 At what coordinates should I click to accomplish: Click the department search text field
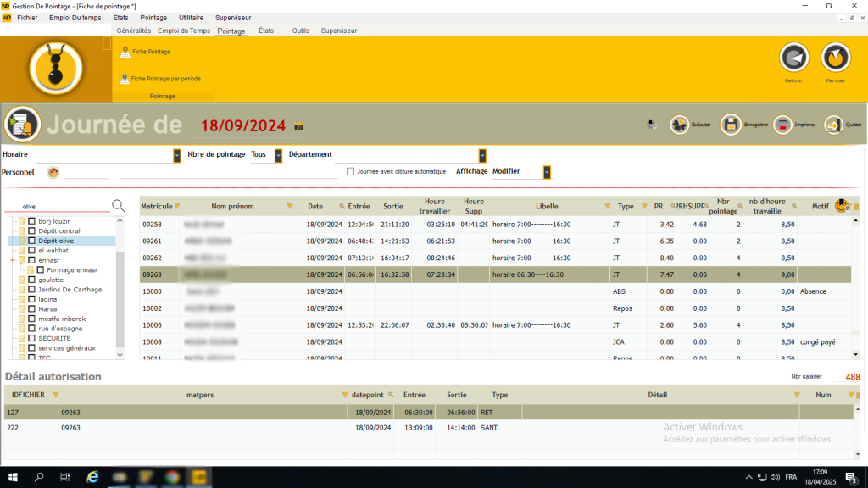58,206
